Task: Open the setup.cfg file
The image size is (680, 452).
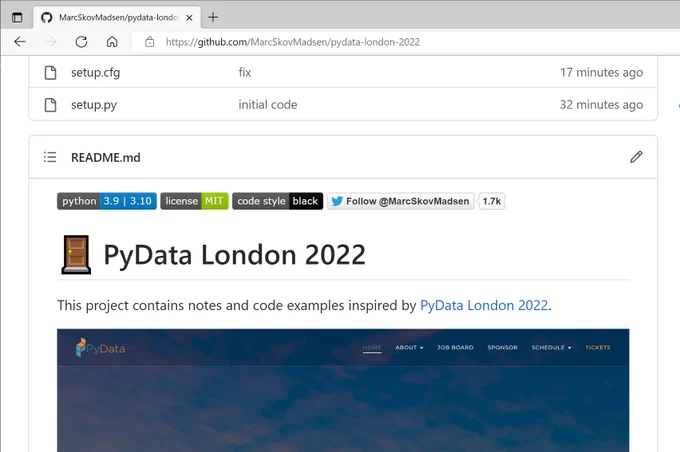Action: (x=95, y=72)
